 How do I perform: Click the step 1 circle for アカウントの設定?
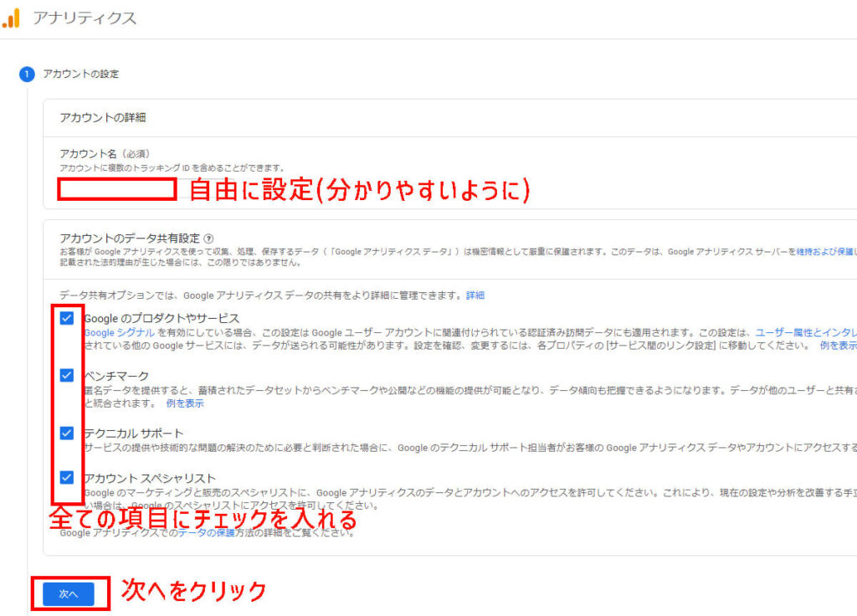[27, 74]
